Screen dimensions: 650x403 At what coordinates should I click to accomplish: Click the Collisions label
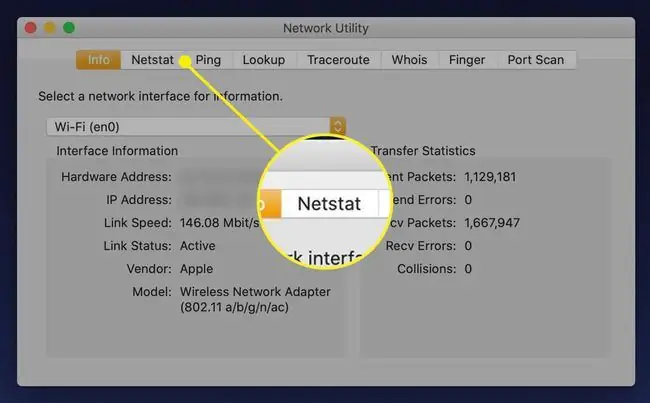tap(426, 269)
